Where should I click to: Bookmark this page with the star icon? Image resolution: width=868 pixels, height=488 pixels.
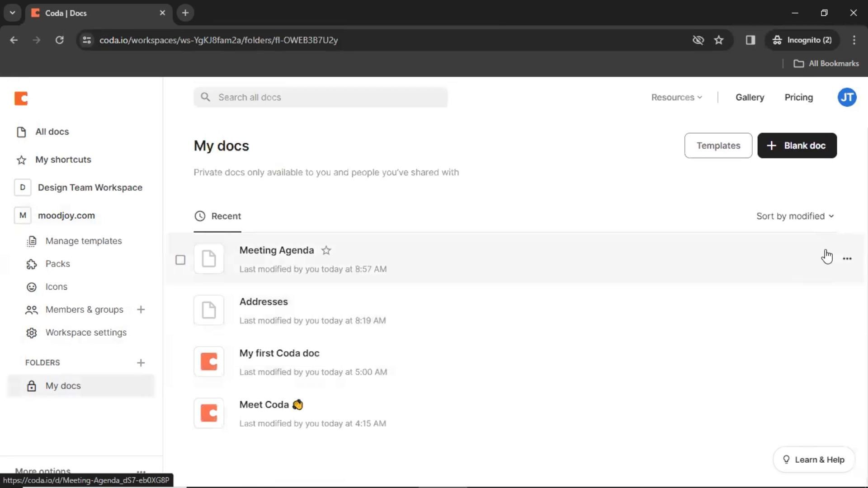[x=718, y=40]
